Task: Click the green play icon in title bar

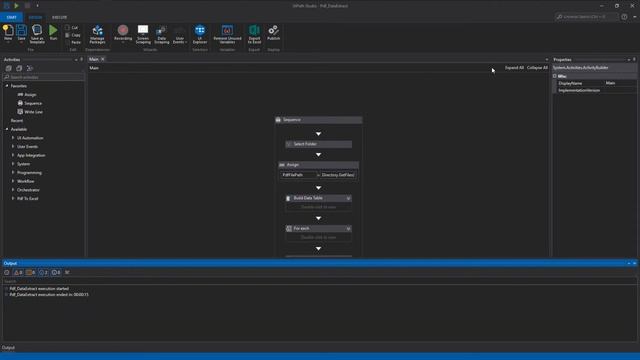Action: point(16,6)
